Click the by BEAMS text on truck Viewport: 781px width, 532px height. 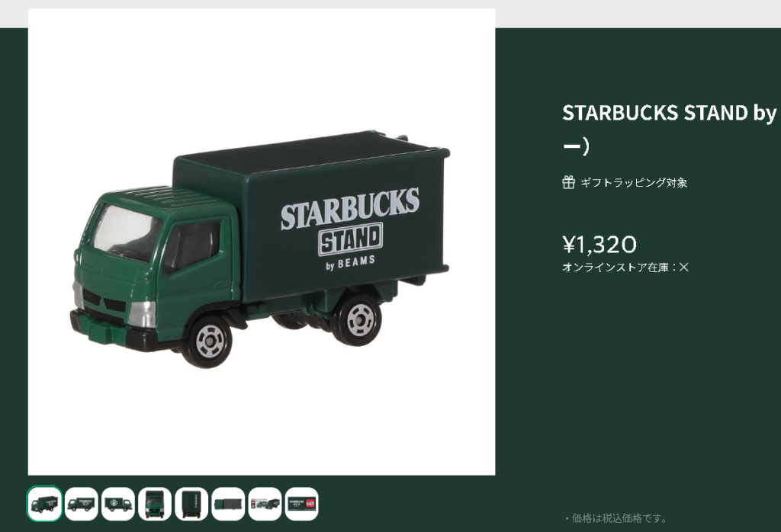pos(350,263)
